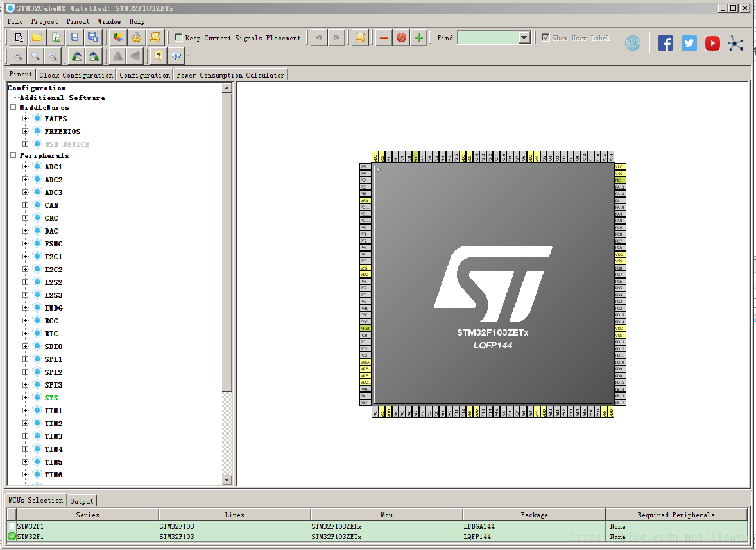Click the red prohibited-circle icon
The width and height of the screenshot is (756, 550).
401,38
